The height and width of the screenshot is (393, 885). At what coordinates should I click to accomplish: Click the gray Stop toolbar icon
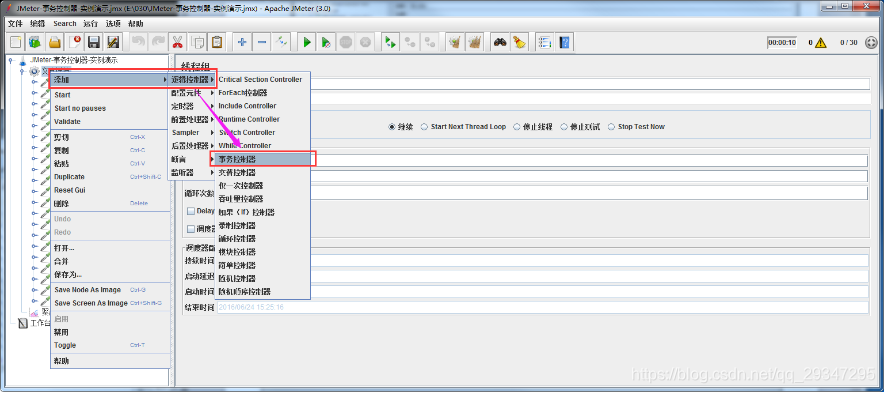click(x=346, y=42)
